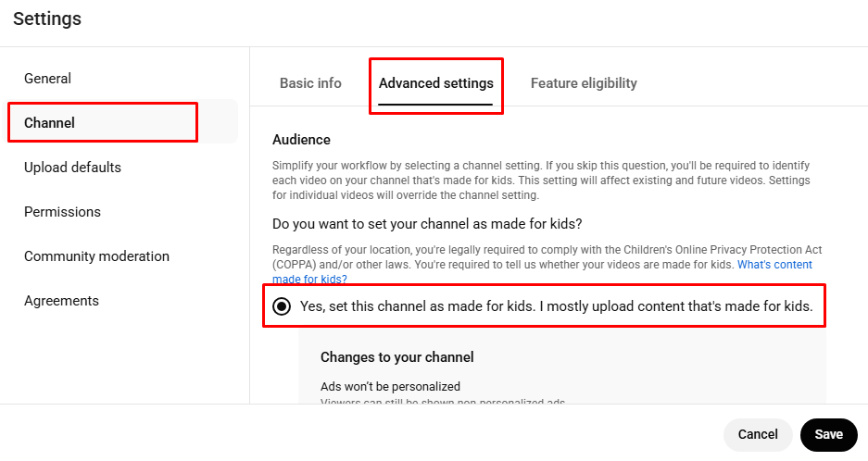Viewport: 868px width, 461px height.
Task: Click the 'Ads won't be personalized' text
Action: [x=390, y=386]
